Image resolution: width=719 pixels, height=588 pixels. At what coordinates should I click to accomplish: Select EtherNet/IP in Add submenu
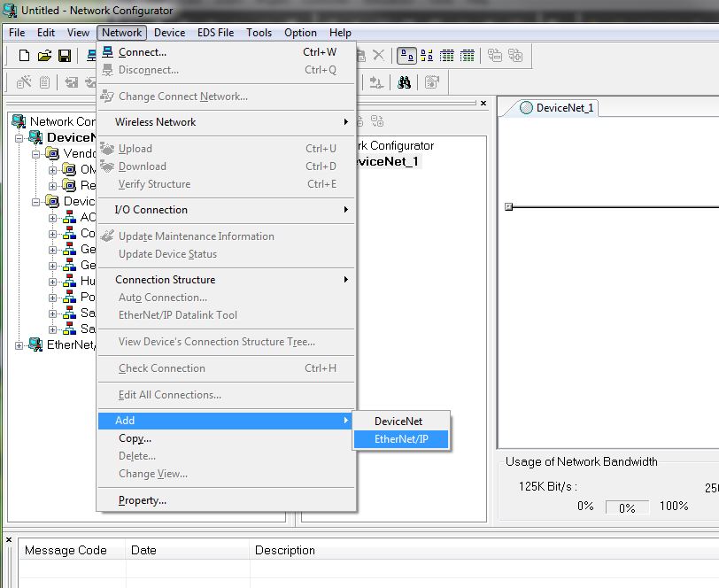pyautogui.click(x=401, y=439)
